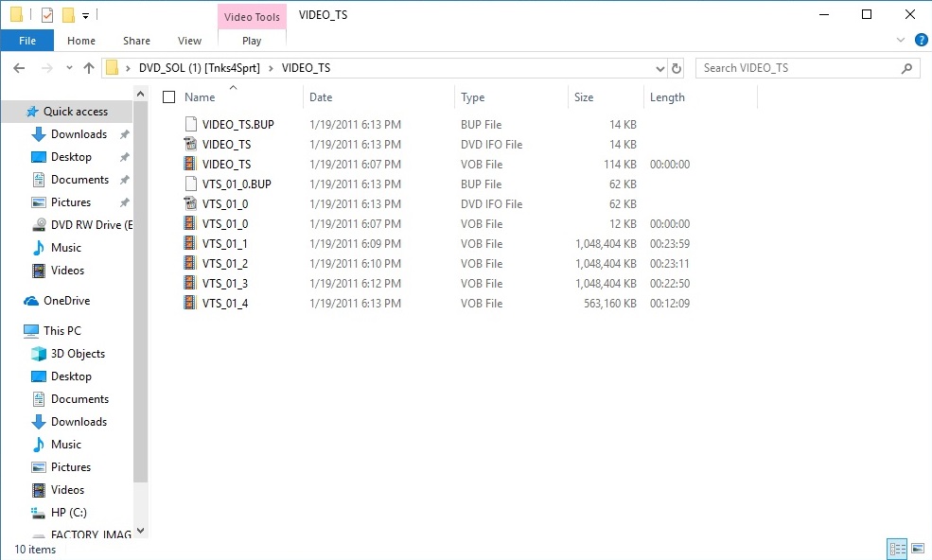The image size is (932, 560).
Task: Sort by the Length column header
Action: [667, 97]
